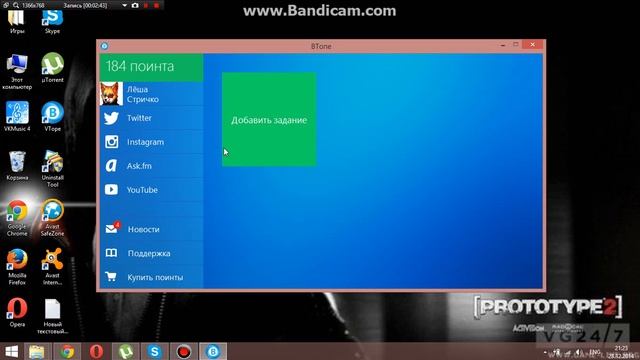The height and width of the screenshot is (360, 640).
Task: Close the BTone window
Action: coord(533,44)
